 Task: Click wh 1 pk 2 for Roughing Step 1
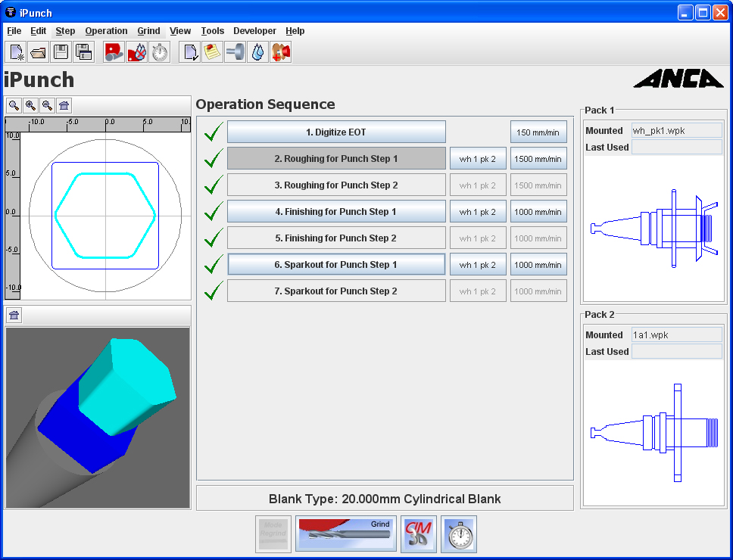[478, 159]
